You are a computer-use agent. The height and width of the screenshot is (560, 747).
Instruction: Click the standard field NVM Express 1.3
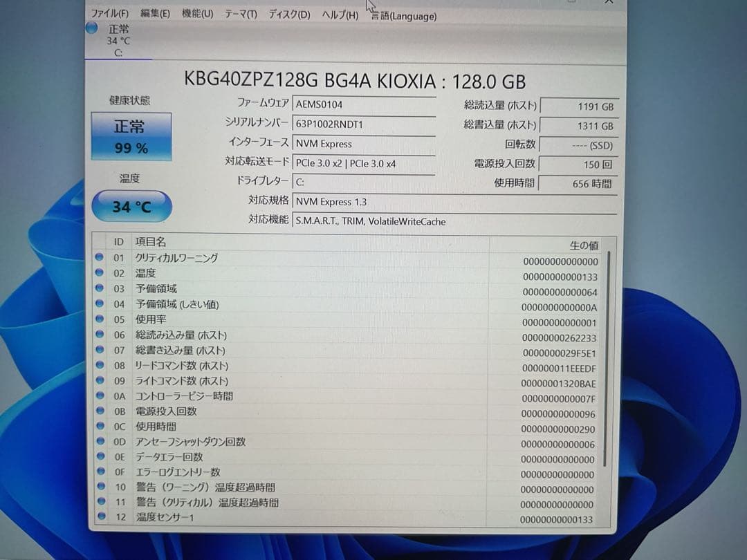click(x=454, y=202)
